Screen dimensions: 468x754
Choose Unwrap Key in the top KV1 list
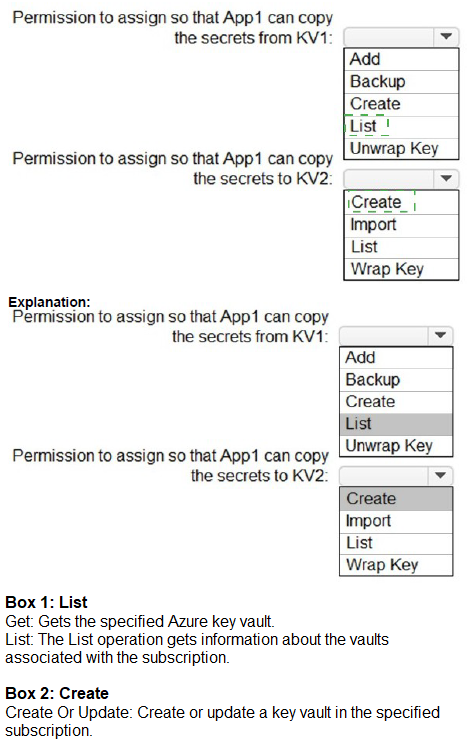tap(402, 148)
